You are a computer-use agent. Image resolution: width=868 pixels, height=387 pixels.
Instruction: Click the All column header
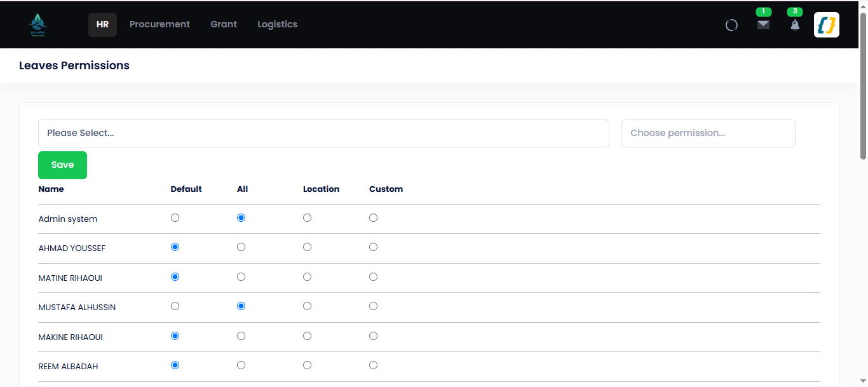tap(242, 189)
